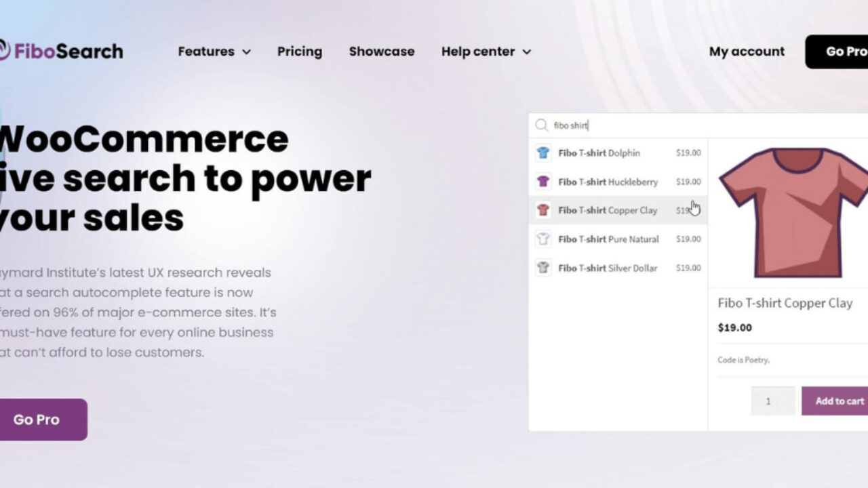The width and height of the screenshot is (868, 488).
Task: Click the $19.00 price beside Huckleberry
Action: [688, 182]
